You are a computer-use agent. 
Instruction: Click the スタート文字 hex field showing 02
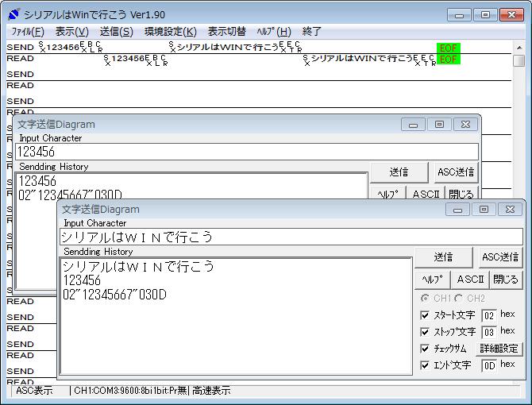click(x=489, y=316)
